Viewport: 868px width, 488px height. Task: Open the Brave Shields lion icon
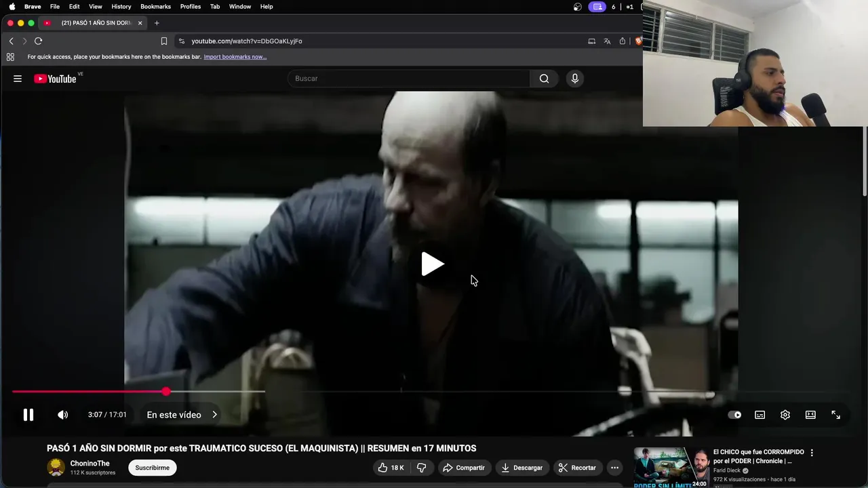[638, 41]
